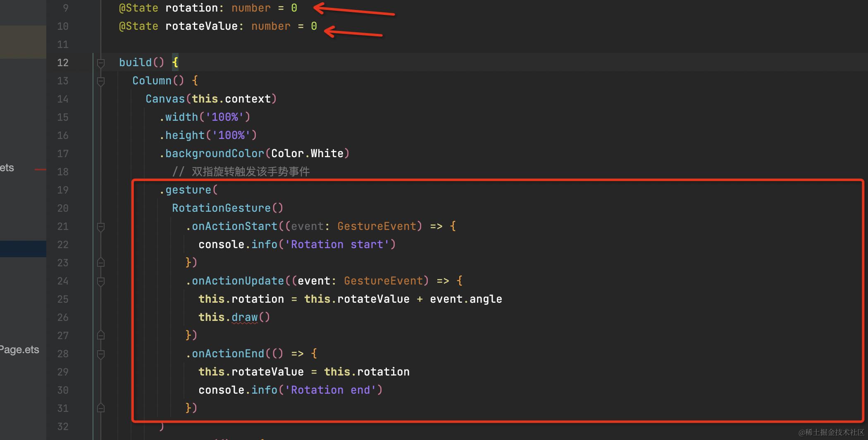
Task: Click the RotationGesture constructor name
Action: 221,208
